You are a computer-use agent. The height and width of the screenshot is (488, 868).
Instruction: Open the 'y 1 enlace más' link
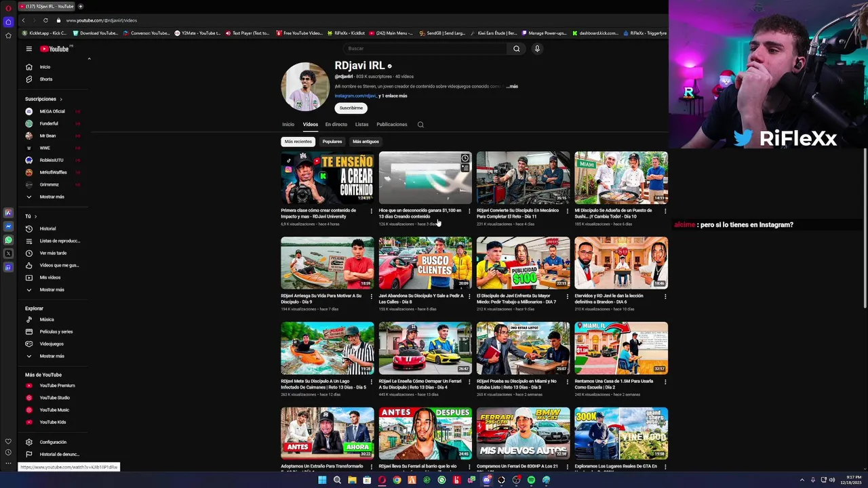[393, 96]
